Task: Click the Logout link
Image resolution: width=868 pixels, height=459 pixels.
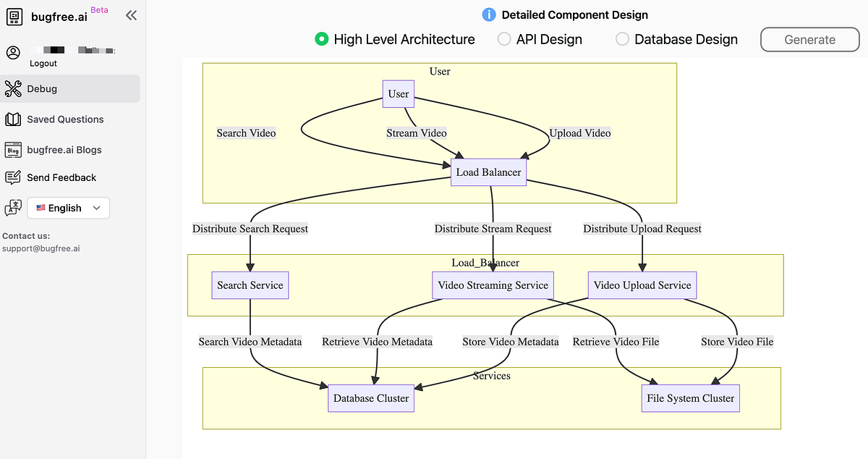Action: click(x=43, y=63)
